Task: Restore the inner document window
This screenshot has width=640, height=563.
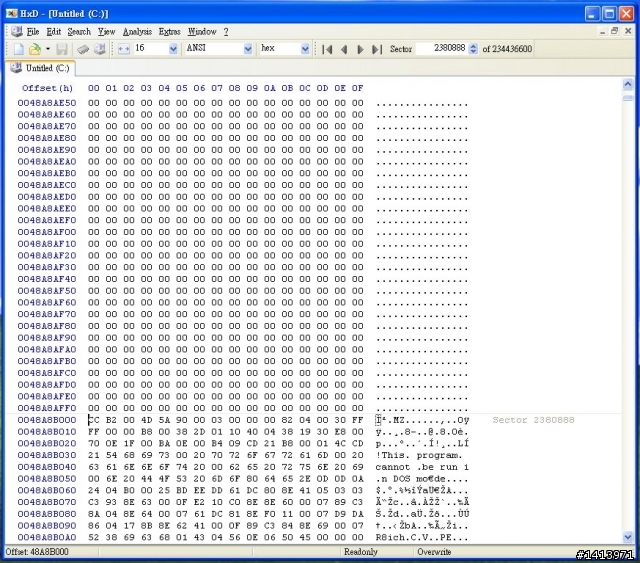Action: click(615, 31)
